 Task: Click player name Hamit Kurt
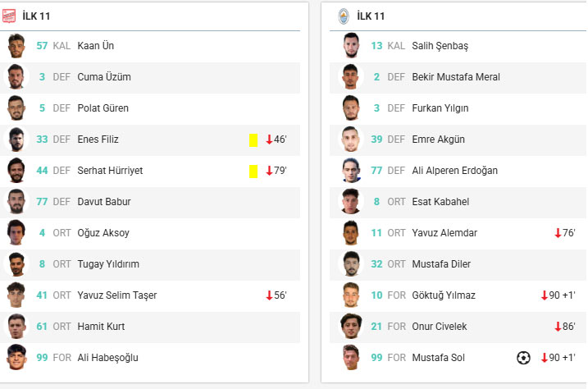point(101,327)
